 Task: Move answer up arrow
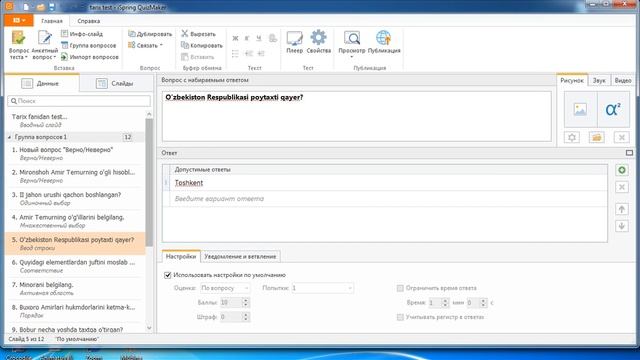pyautogui.click(x=622, y=209)
